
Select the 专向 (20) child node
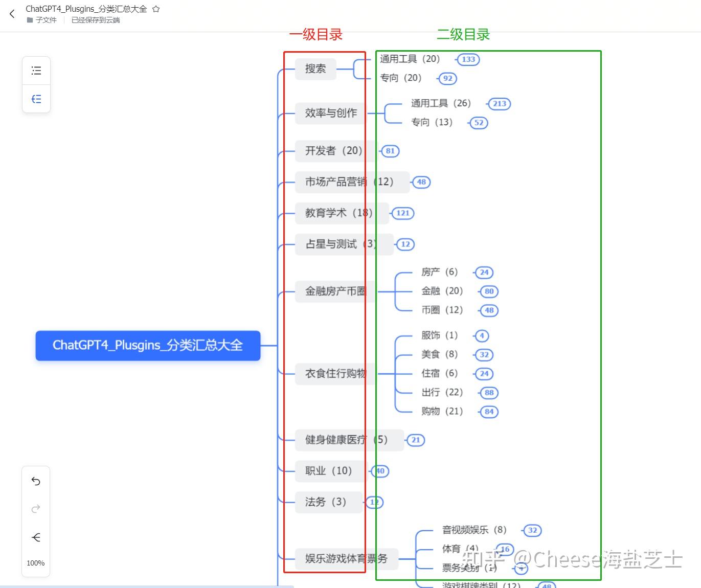tap(401, 78)
